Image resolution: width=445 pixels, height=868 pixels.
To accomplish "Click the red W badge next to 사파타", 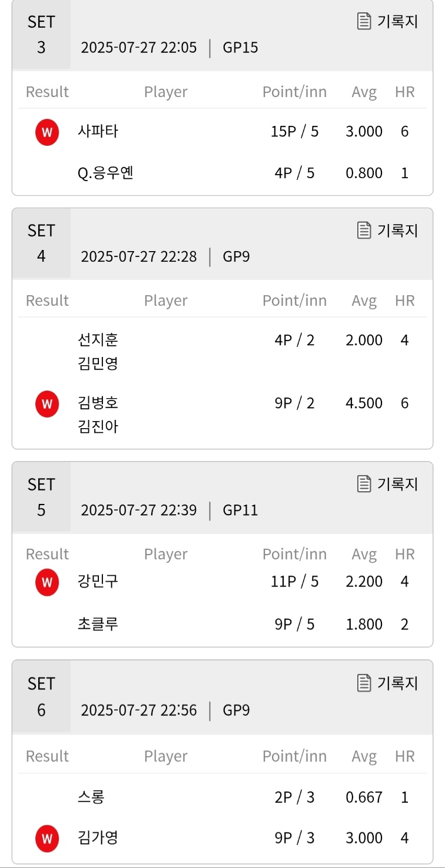I will 47,132.
